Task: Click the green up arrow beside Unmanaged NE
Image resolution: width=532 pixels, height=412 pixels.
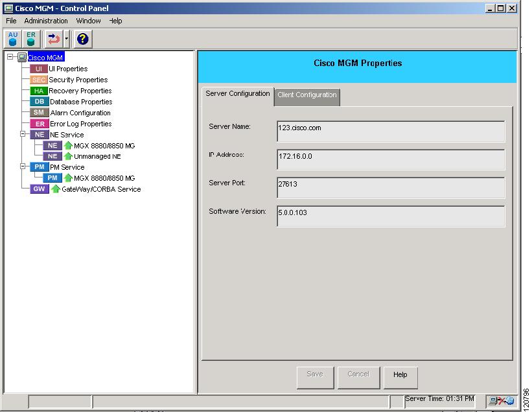Action: click(x=68, y=156)
